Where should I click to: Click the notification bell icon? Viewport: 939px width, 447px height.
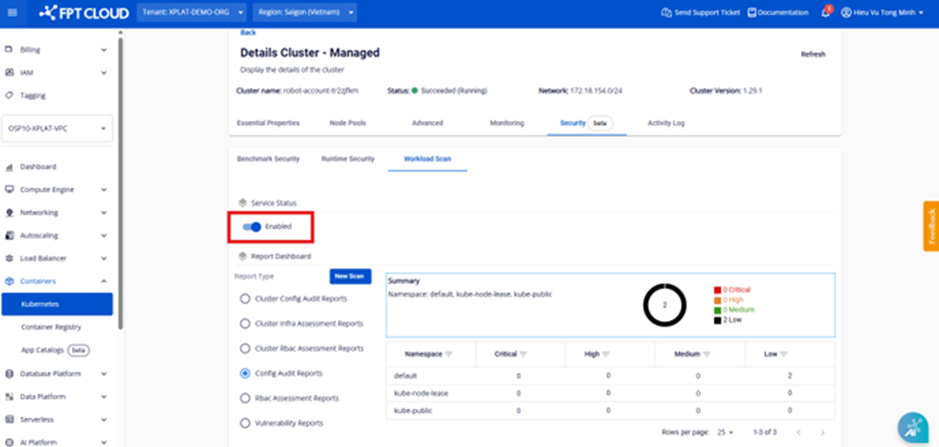[825, 13]
